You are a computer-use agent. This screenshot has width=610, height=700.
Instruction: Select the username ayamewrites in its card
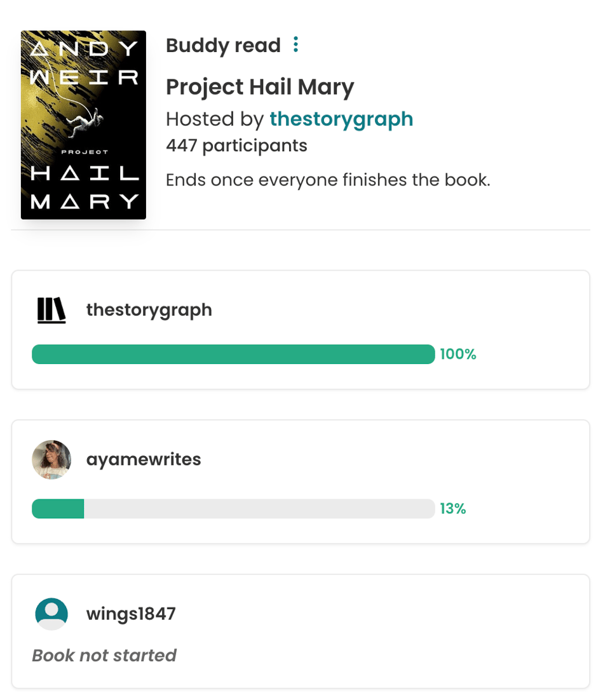click(x=144, y=459)
